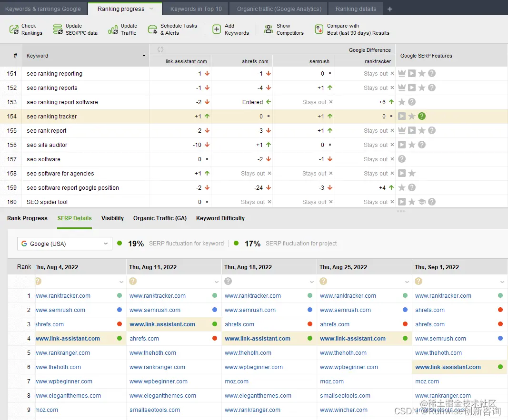Click the Show Competitors icon
The height and width of the screenshot is (420, 508).
click(x=268, y=29)
